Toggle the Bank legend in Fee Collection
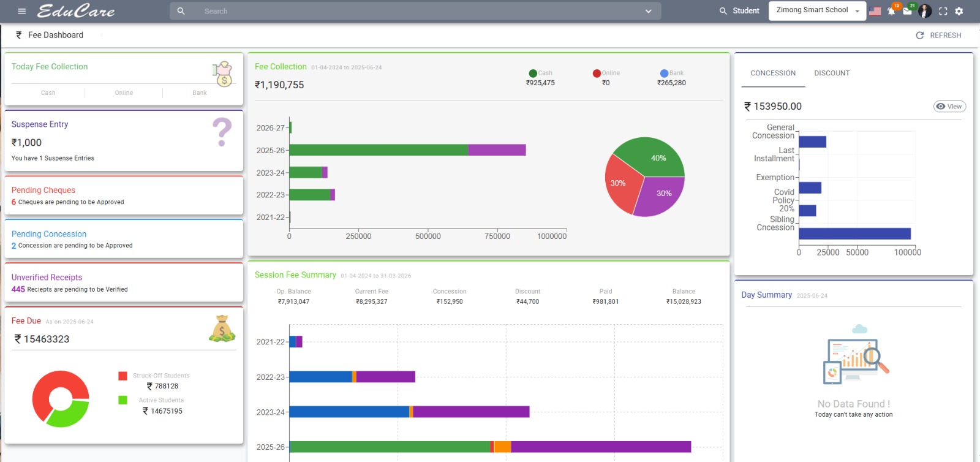The width and height of the screenshot is (980, 462). point(671,73)
